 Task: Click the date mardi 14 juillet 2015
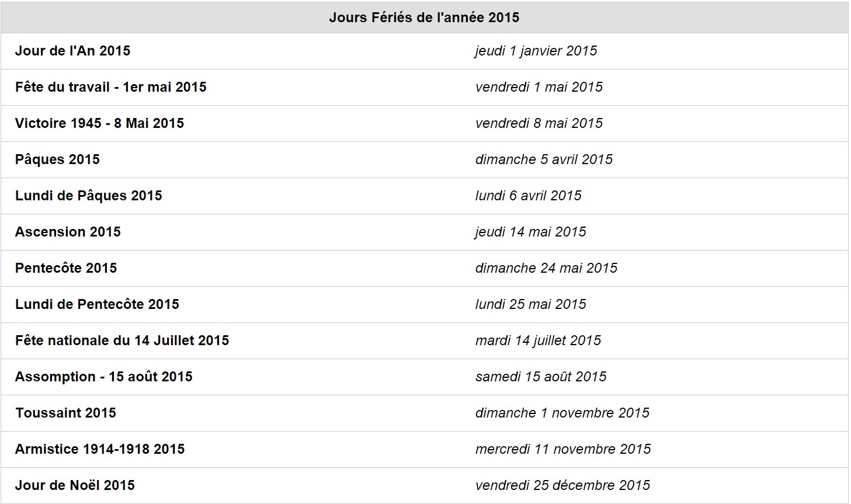[539, 340]
